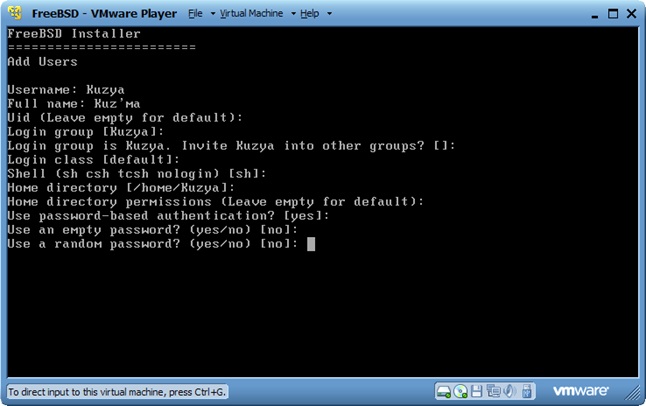
Task: Click the floppy drive status icon
Action: pyautogui.click(x=477, y=391)
